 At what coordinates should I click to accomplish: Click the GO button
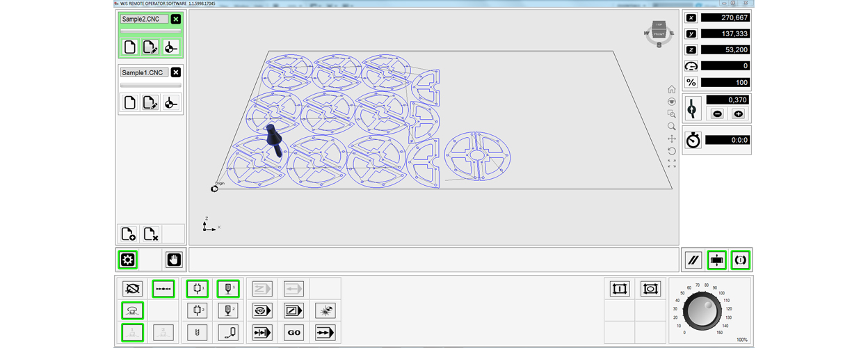tap(294, 333)
